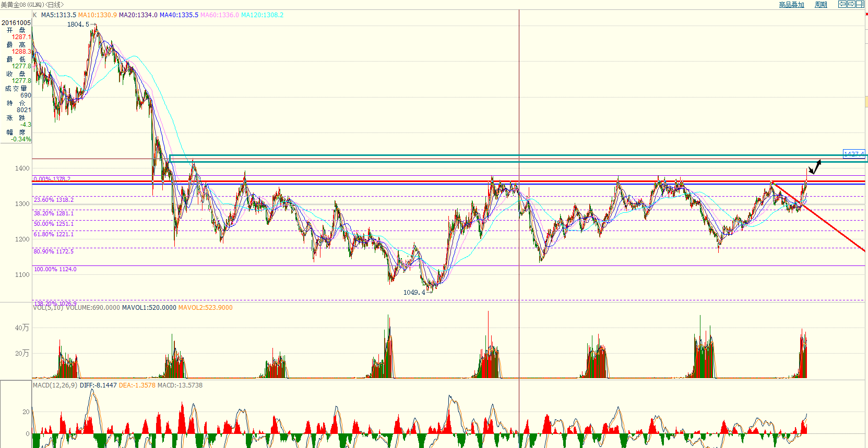Select the MA5:1313.5 indicator label
Screen dimensions: 868x448
click(58, 15)
